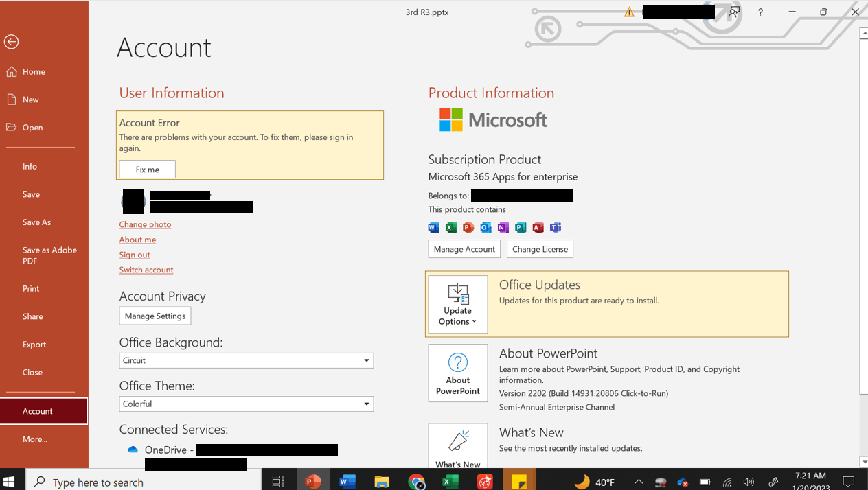This screenshot has height=490, width=868.
Task: Select the Account tab in sidebar
Action: click(44, 411)
